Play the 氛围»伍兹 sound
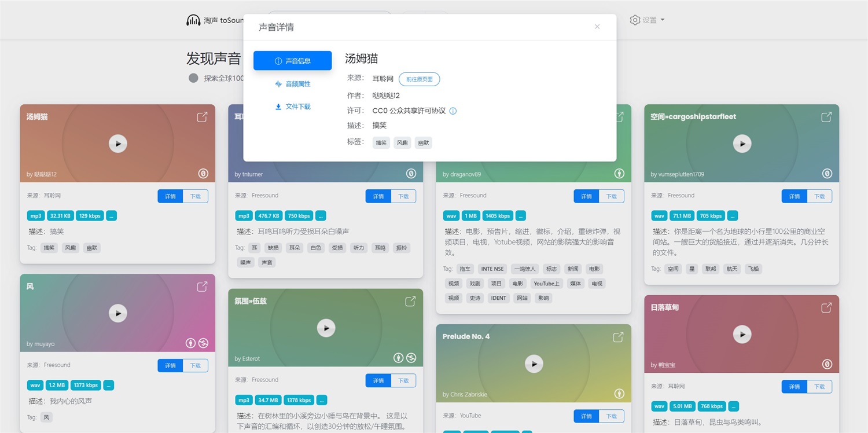The image size is (868, 433). (326, 328)
